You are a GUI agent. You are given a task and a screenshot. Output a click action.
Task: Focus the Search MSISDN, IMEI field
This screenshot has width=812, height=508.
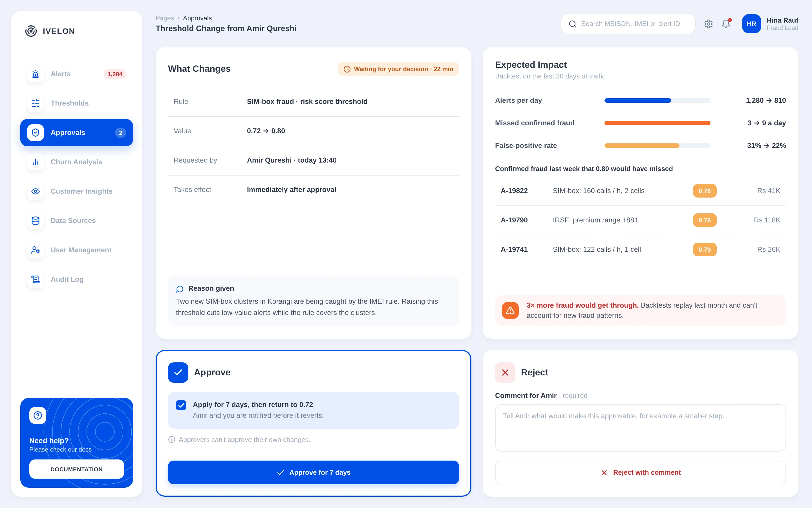coord(628,24)
